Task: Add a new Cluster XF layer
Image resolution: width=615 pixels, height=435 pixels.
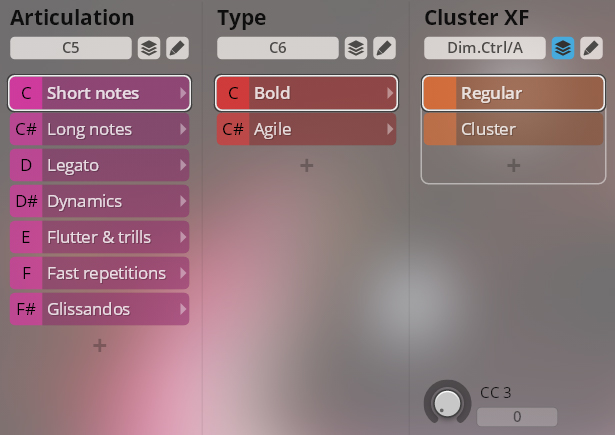Action: 513,166
